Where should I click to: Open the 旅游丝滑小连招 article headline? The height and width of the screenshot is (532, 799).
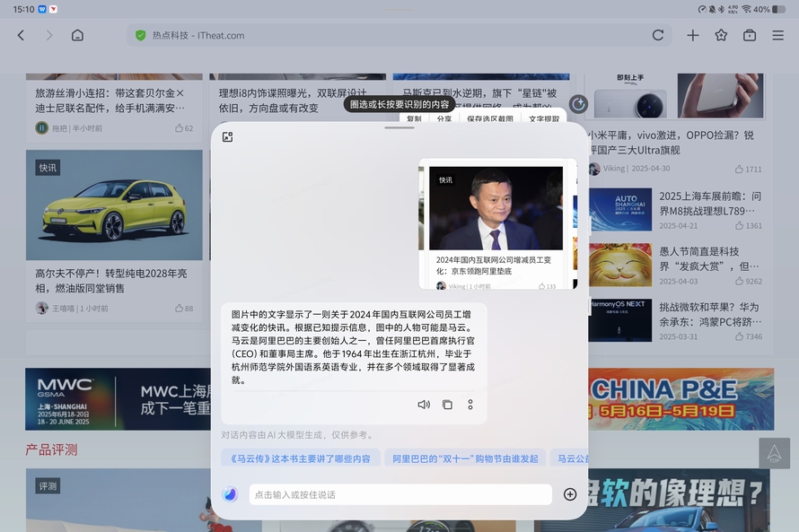tap(110, 100)
